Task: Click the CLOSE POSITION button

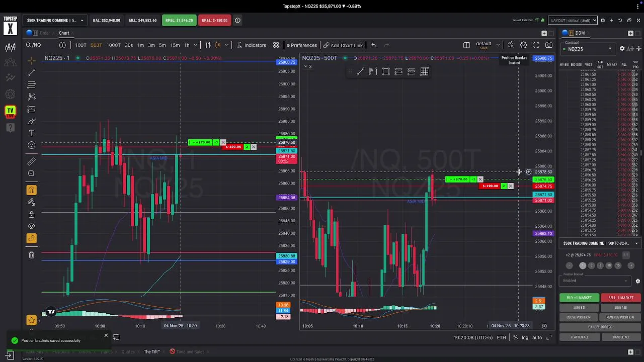Action: 579,317
